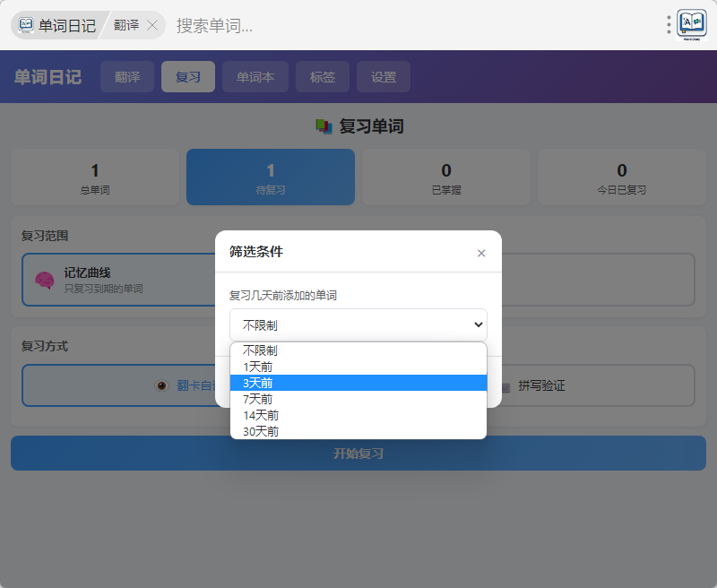Close the 筛选条件 dialog with X

point(481,253)
